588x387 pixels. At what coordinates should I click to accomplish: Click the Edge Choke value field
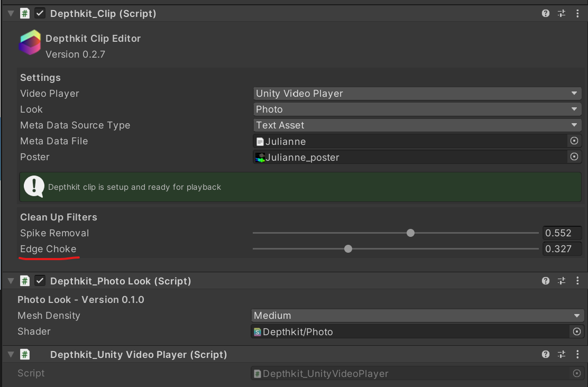(562, 249)
